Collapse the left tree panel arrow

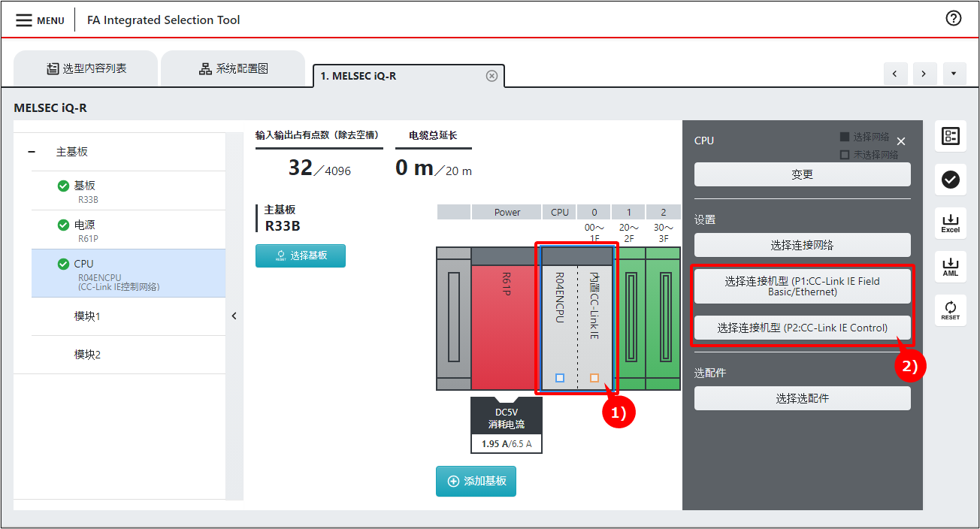coord(234,316)
